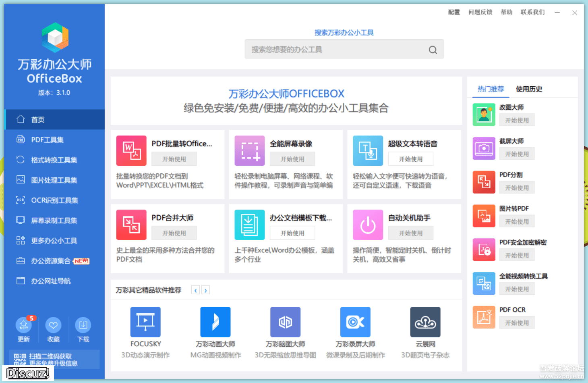Select the PDF合并大师 icon

(131, 225)
